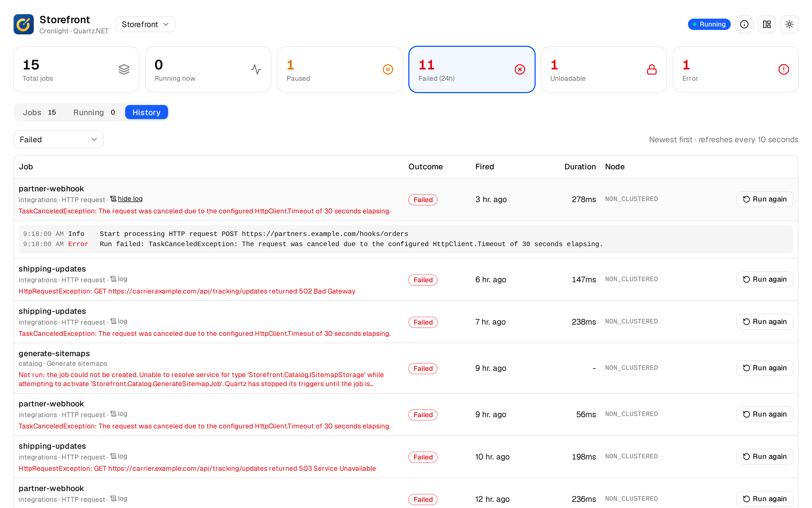Image resolution: width=812 pixels, height=508 pixels.
Task: Click the red X circle icon in Failed card
Action: (x=520, y=69)
